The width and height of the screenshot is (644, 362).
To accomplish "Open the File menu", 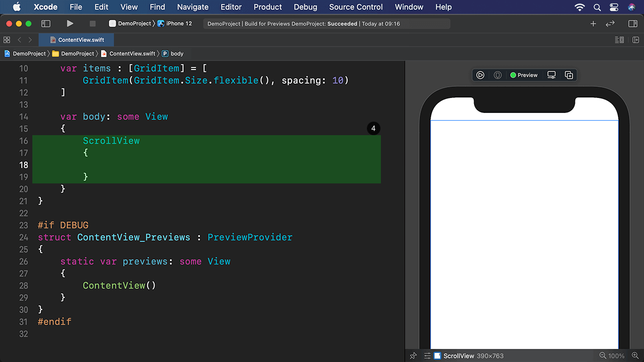I will coord(76,7).
